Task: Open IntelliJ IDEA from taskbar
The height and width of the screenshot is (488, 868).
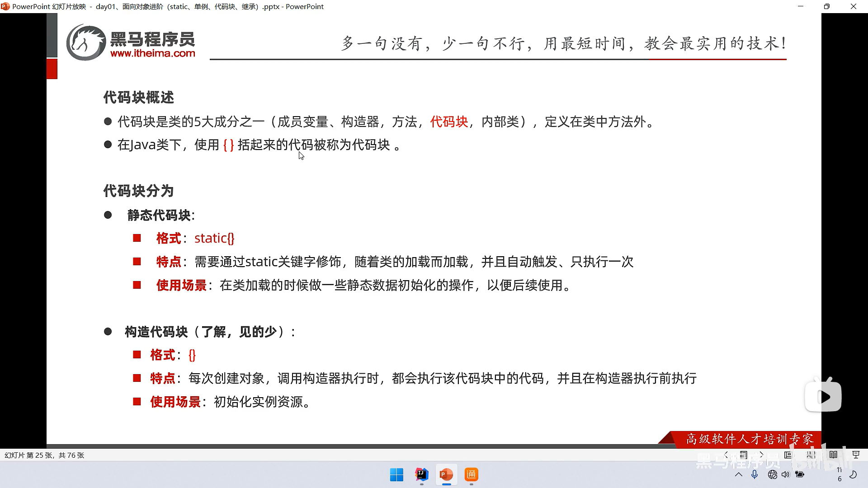Action: (421, 474)
